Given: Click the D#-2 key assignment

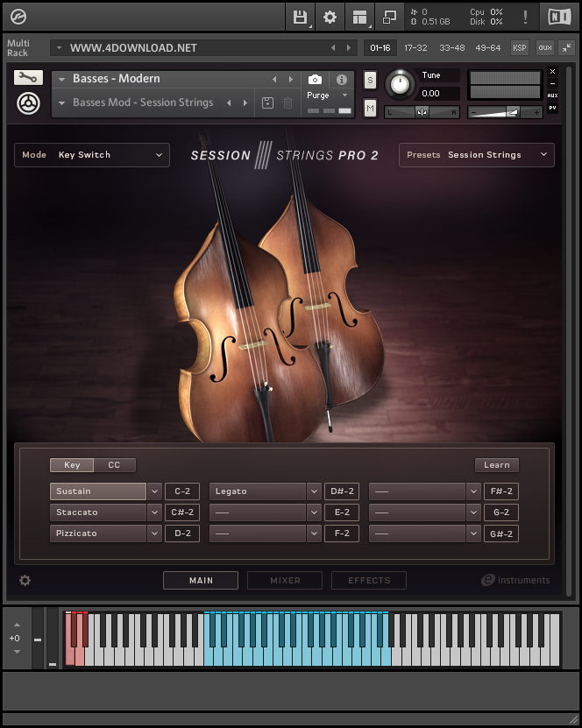Looking at the screenshot, I should coord(342,491).
